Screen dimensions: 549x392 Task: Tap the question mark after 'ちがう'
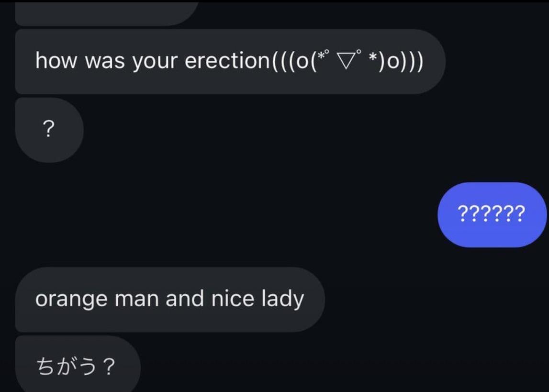(x=109, y=366)
